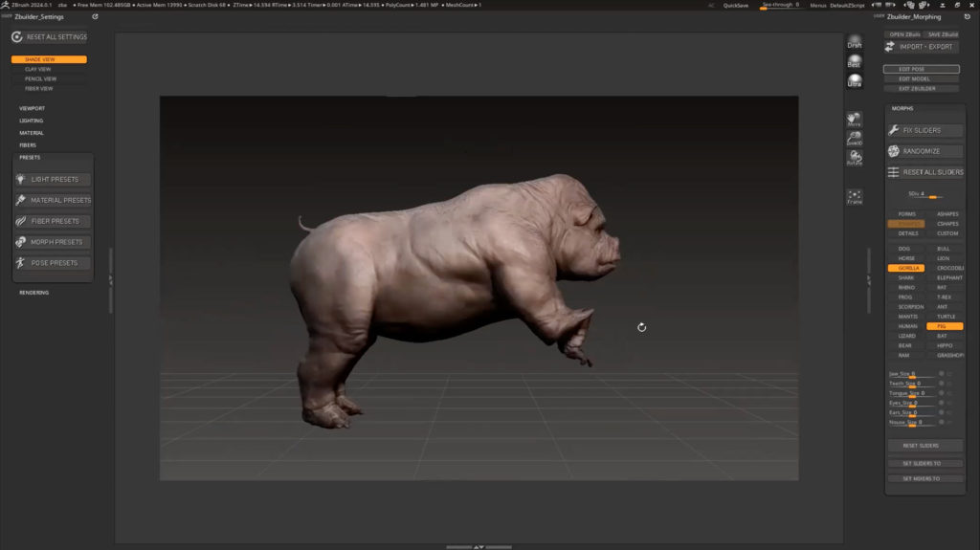
Task: Adjust the Jaw Size slider
Action: coord(911,377)
